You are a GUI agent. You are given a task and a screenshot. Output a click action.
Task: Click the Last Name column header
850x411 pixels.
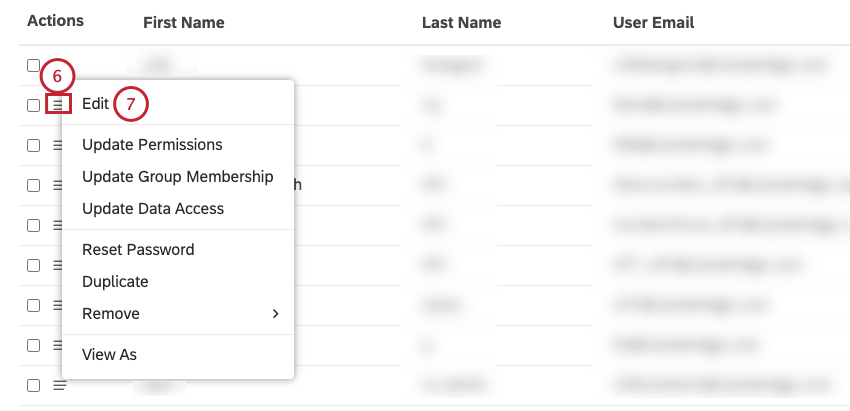click(x=461, y=22)
